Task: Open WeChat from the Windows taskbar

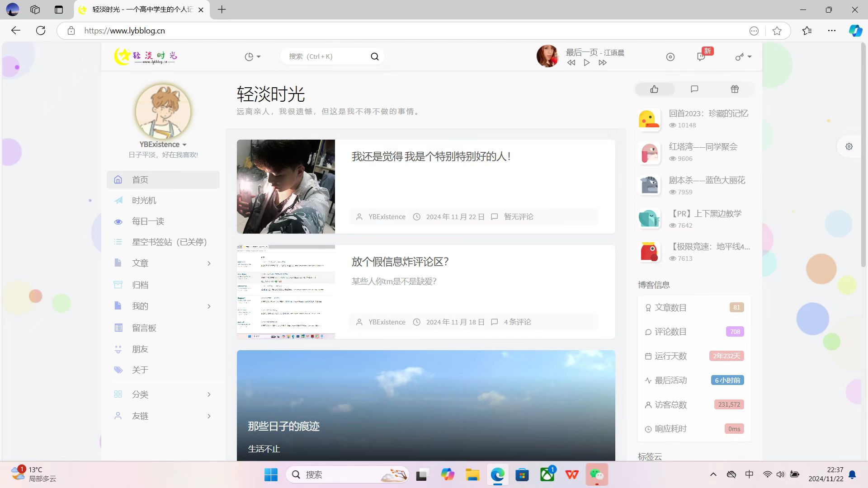Action: click(596, 474)
